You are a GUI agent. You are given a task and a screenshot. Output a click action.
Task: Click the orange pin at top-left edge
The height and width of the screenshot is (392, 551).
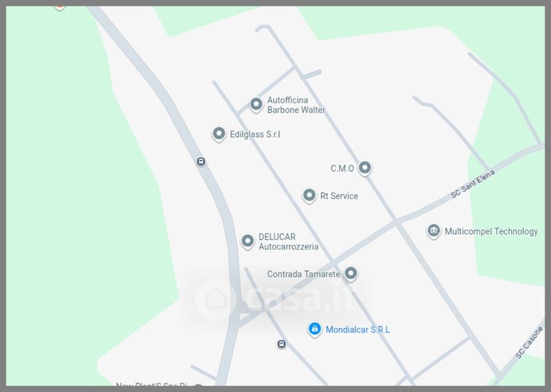coord(60,7)
